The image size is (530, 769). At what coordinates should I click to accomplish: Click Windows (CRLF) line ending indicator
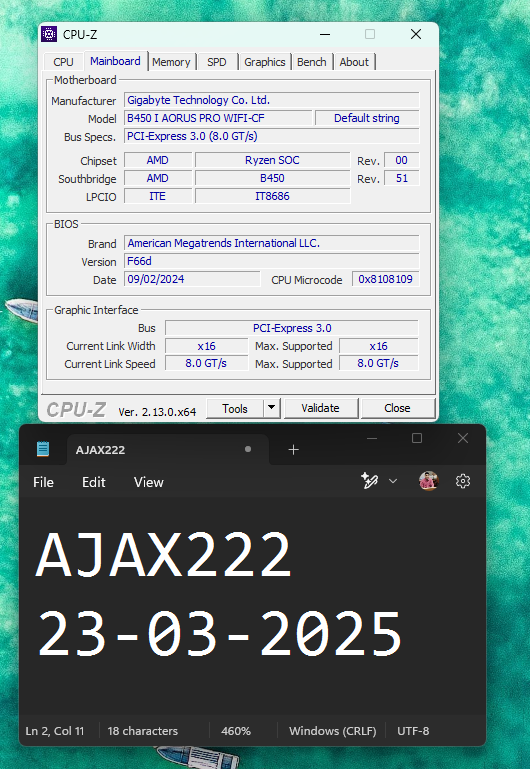click(332, 731)
